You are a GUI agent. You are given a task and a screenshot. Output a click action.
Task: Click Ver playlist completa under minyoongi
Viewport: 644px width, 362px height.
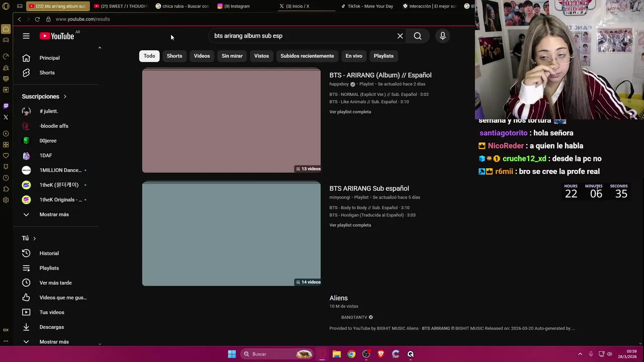tap(350, 225)
